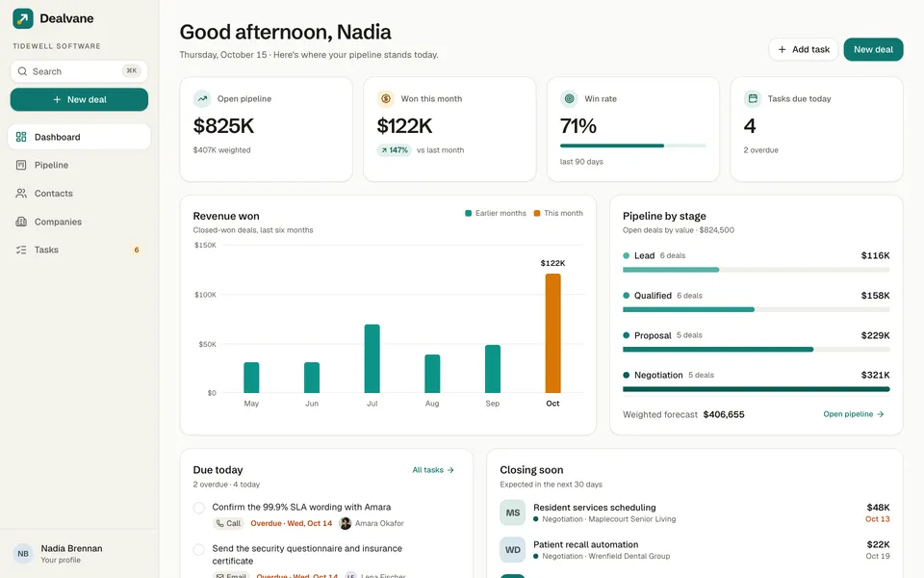Click the search magnifier icon
The height and width of the screenshot is (578, 924).
click(22, 71)
